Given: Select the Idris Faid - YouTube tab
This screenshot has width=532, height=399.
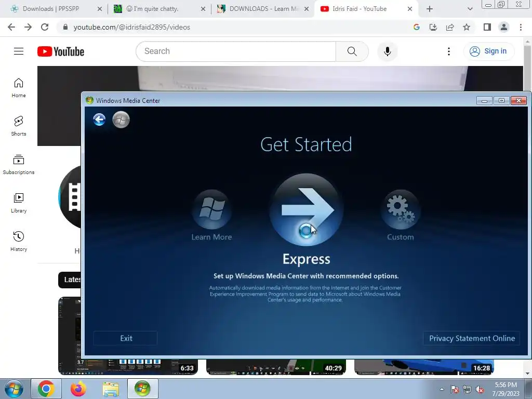Looking at the screenshot, I should coord(360,9).
